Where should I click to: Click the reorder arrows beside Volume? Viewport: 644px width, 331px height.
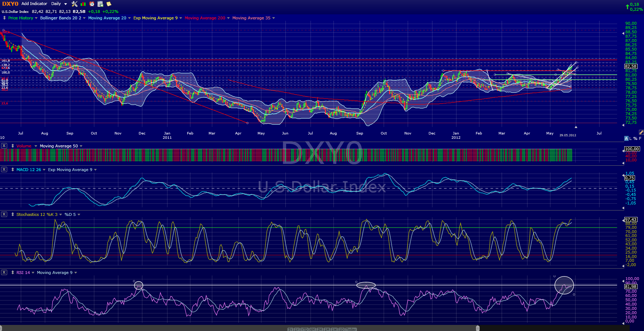[13, 146]
